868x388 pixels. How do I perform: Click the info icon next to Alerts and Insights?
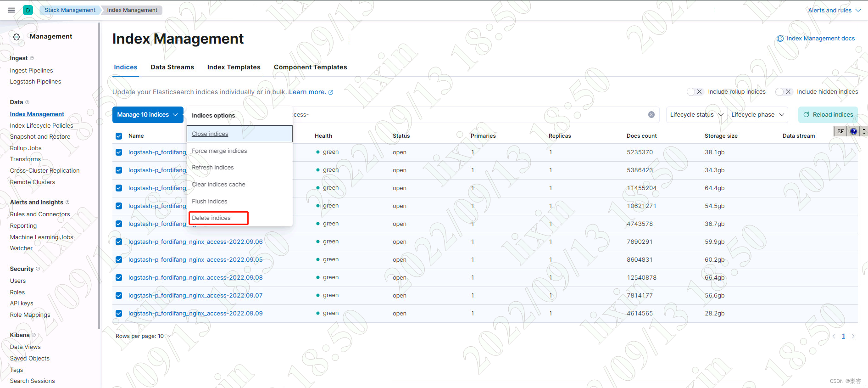pos(67,202)
